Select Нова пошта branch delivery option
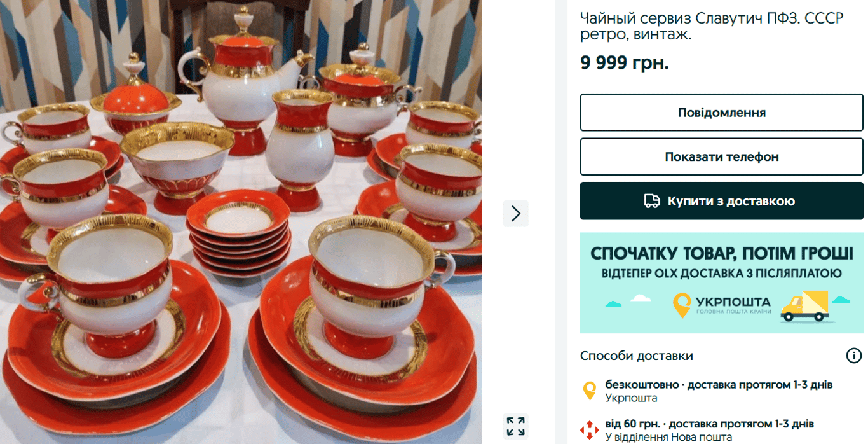The image size is (868, 444). [x=709, y=430]
